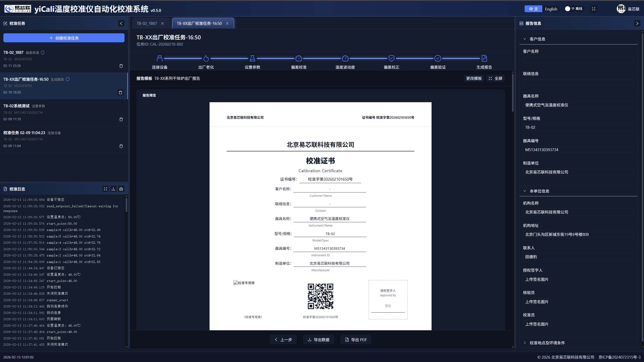
Task: Close the TB-XX出厂校准任务-16:50 tab
Action: pos(227,23)
